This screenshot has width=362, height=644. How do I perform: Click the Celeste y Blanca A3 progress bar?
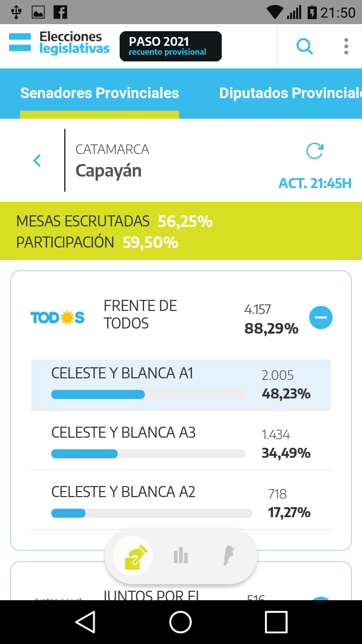(x=148, y=454)
